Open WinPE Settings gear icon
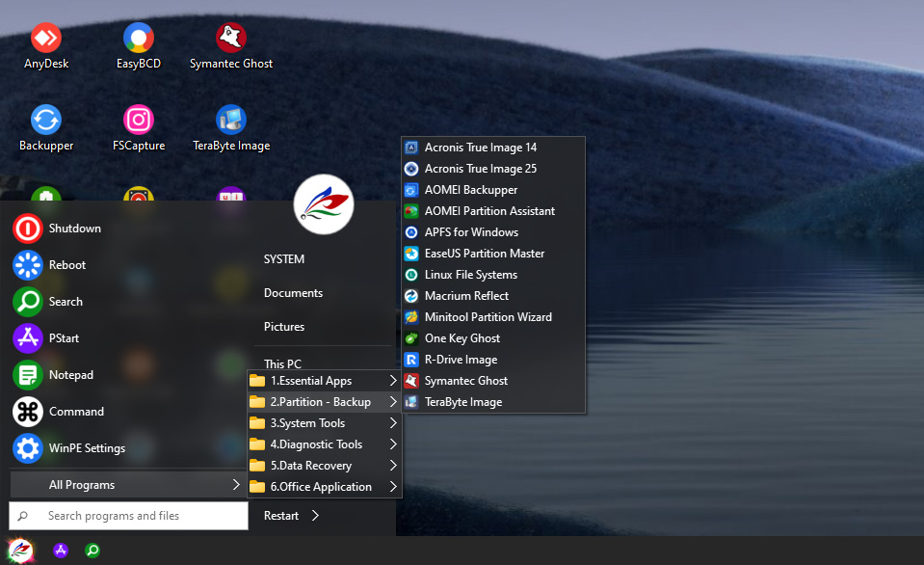The image size is (924, 565). (28, 448)
